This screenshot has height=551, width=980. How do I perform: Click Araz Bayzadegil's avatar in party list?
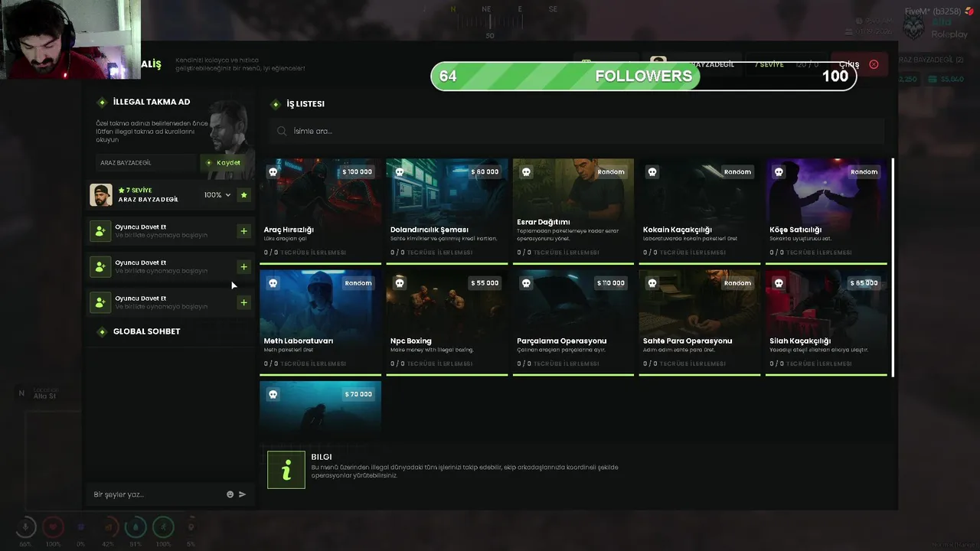coord(100,195)
